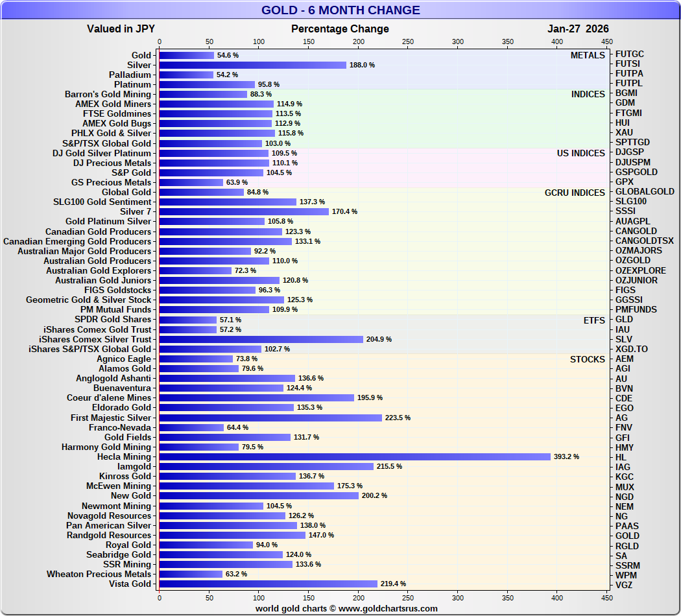Select the STOCKS section heading
681x616 pixels.
pyautogui.click(x=588, y=359)
